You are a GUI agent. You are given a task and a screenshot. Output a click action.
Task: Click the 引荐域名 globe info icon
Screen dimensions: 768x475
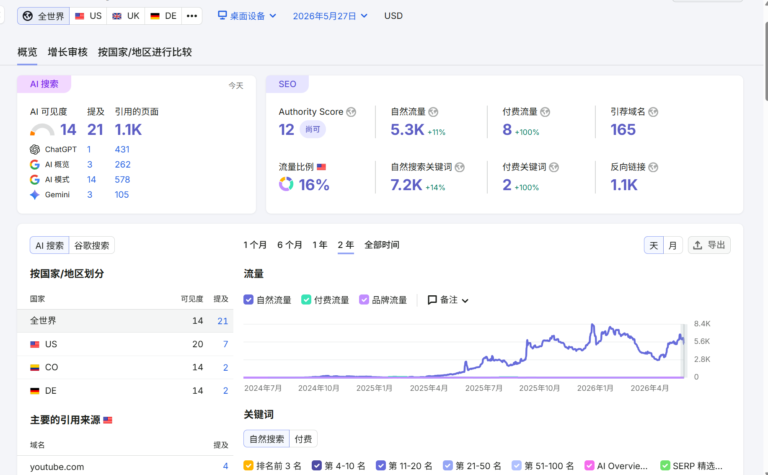653,112
